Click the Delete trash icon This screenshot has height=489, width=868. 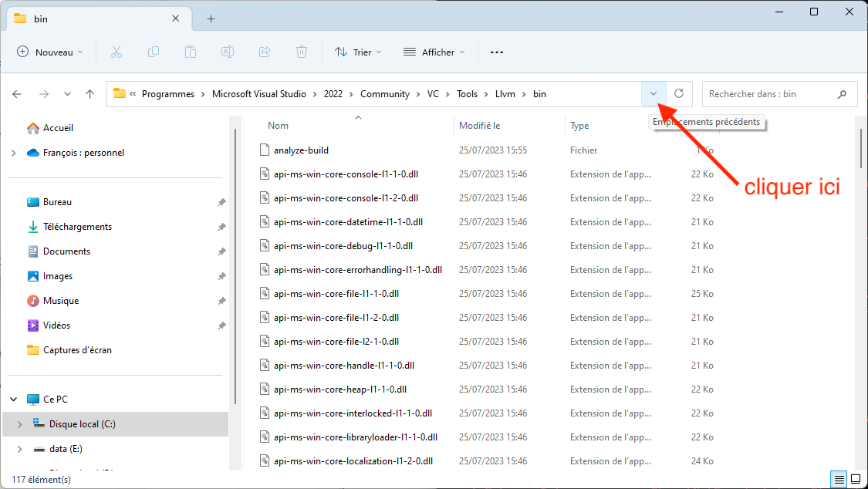click(302, 52)
